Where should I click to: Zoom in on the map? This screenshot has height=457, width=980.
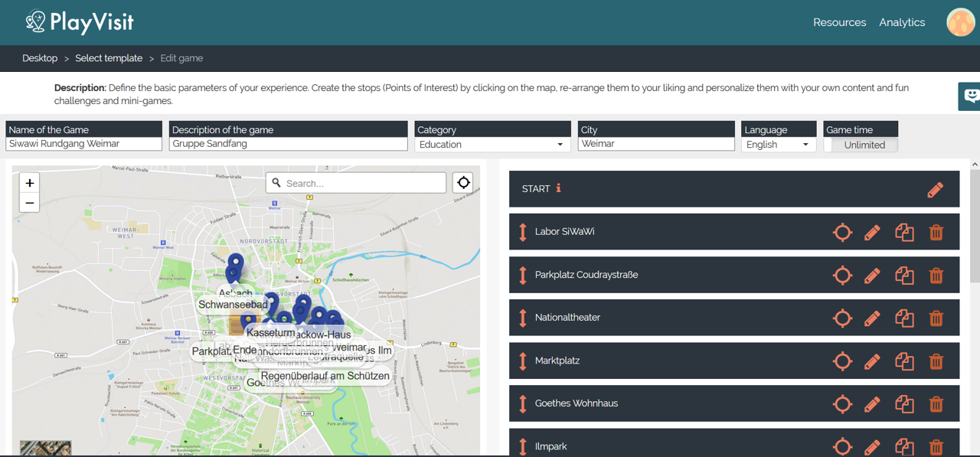pyautogui.click(x=29, y=183)
